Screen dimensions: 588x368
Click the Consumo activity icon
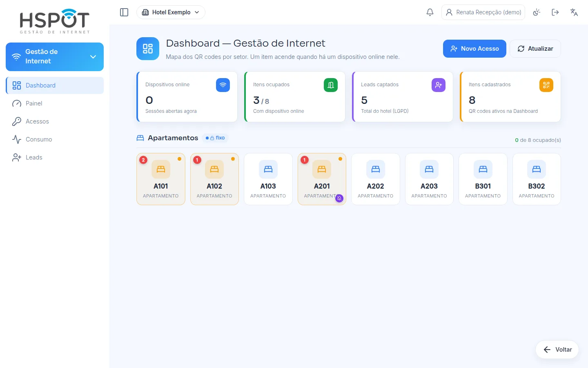(17, 139)
